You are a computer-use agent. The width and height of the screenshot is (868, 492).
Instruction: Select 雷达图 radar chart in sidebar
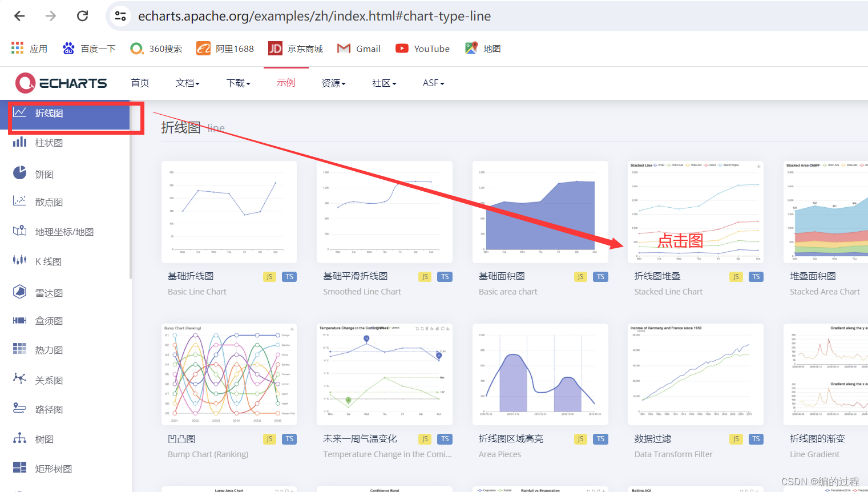65,293
